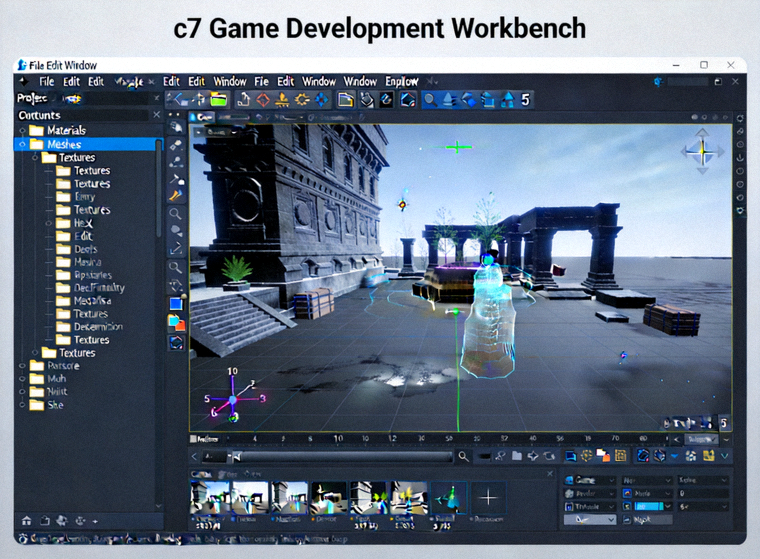Select the orange diamond tool in the top toolbar
Image resolution: width=760 pixels, height=559 pixels.
point(263,100)
